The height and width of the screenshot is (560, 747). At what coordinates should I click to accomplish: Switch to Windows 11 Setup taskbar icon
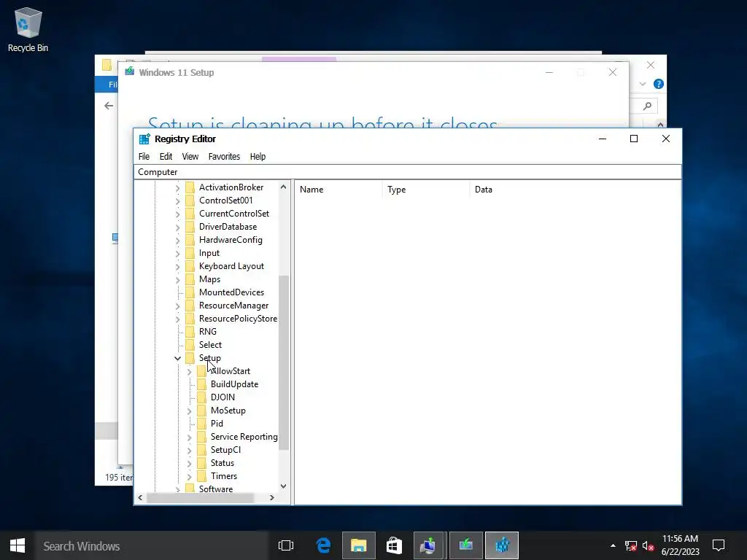(x=466, y=545)
